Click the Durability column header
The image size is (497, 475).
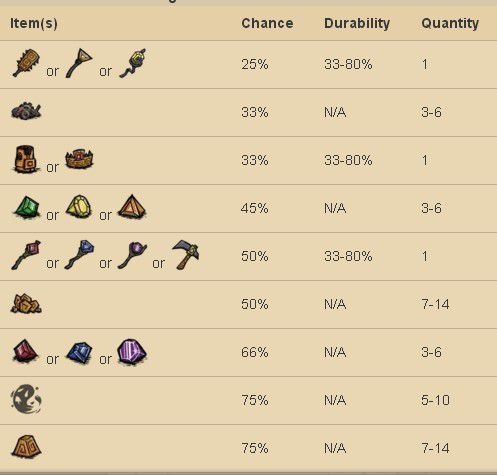(357, 23)
